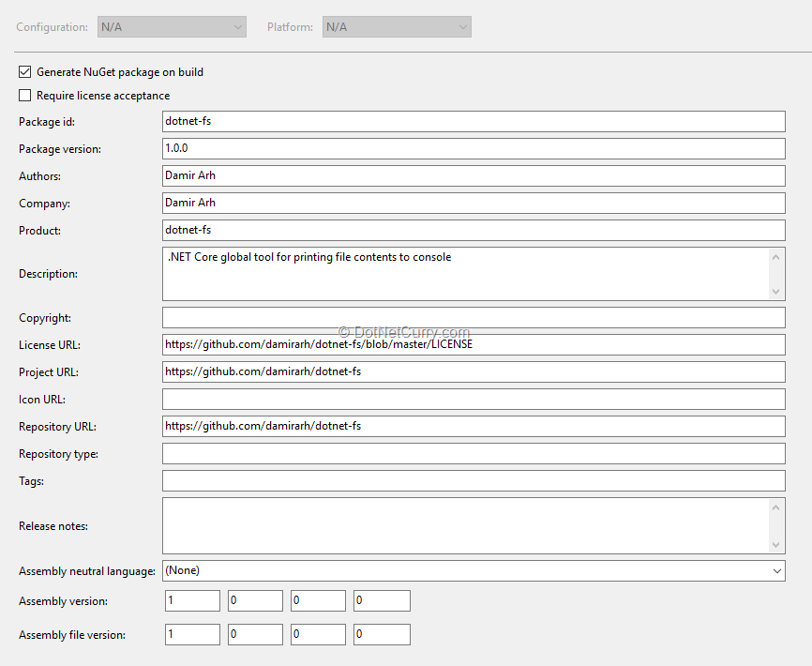Focus the Authors text field

tap(474, 175)
